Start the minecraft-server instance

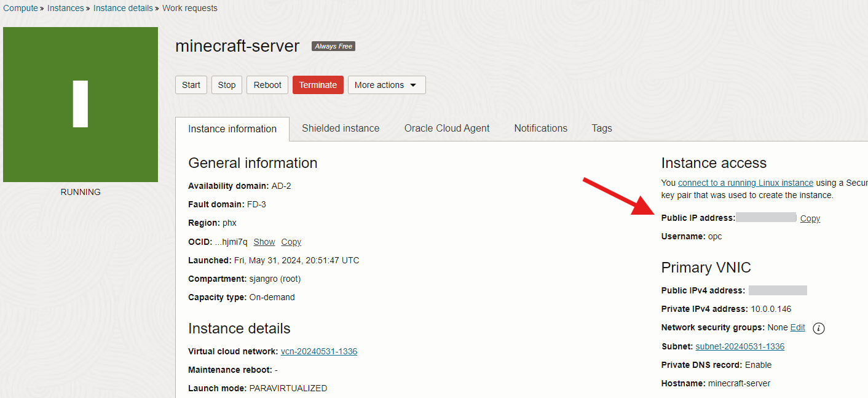191,85
